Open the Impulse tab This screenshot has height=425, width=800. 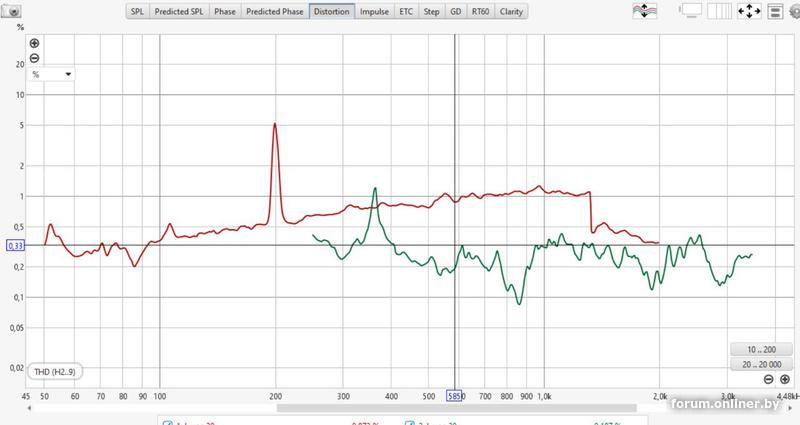(x=374, y=11)
